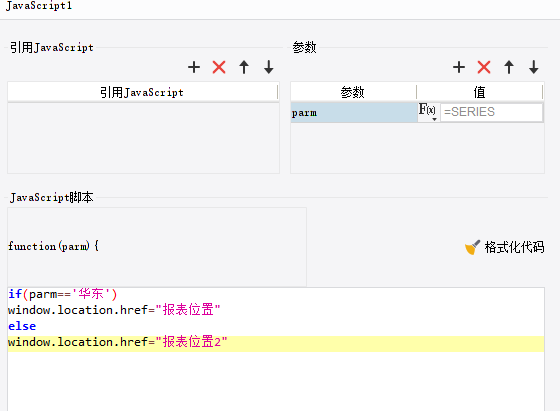560x411 pixels.
Task: Move the parm parameter down
Action: coord(534,67)
